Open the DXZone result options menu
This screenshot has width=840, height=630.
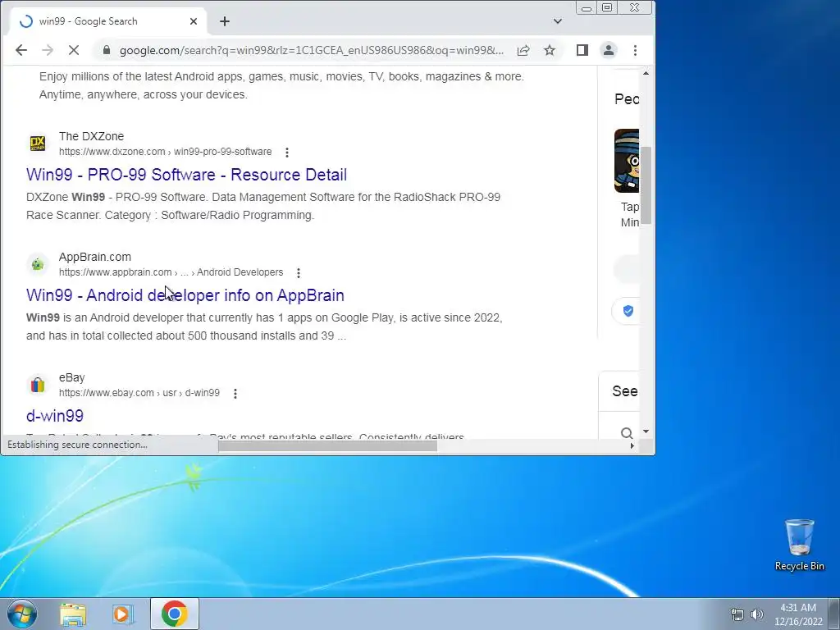tap(287, 152)
